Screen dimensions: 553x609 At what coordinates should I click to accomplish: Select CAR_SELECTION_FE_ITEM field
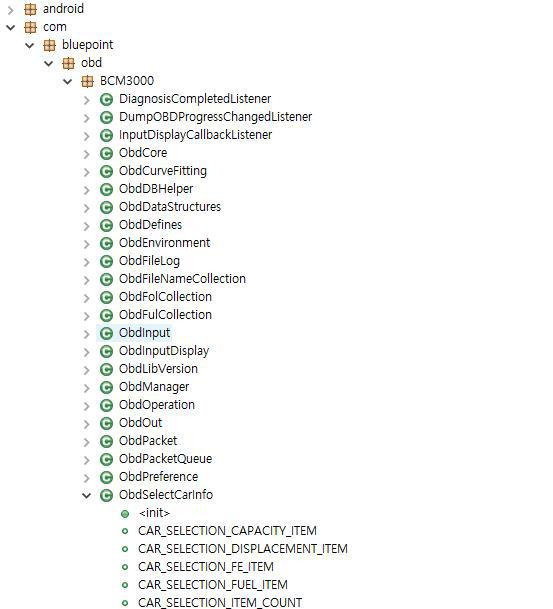206,567
